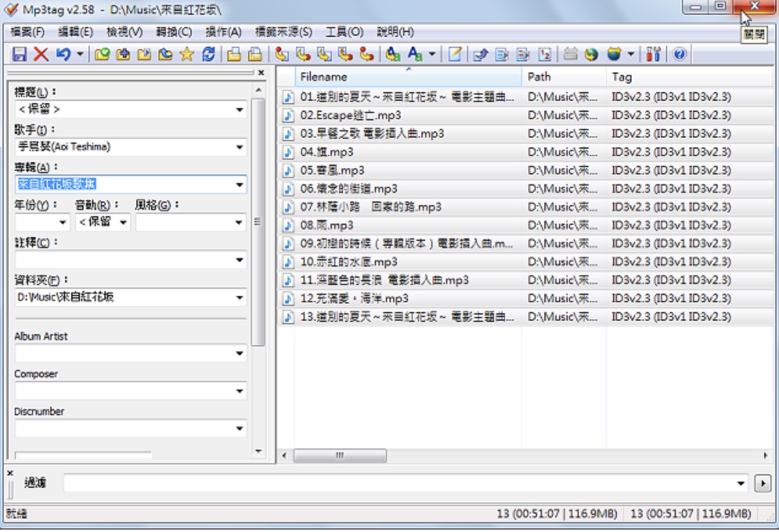Expand the 風格 genre dropdown
Viewport: 779px width, 532px height.
[x=240, y=222]
